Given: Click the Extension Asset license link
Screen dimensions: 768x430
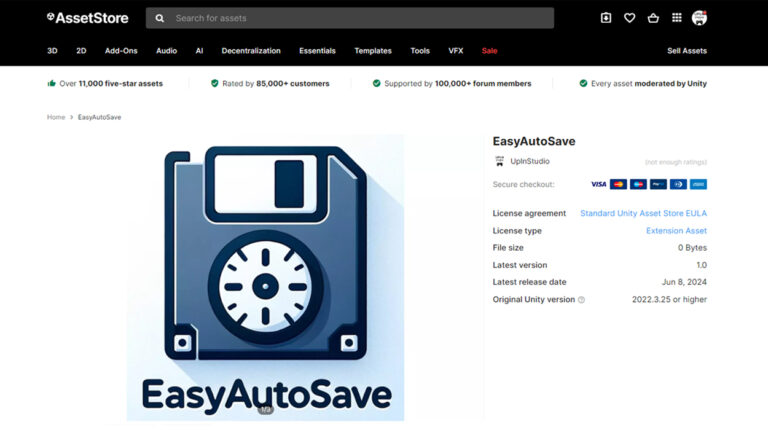Looking at the screenshot, I should click(x=676, y=231).
